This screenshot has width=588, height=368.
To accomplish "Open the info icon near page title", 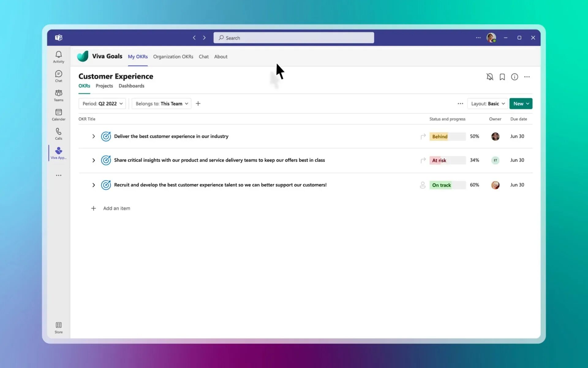I will point(514,77).
